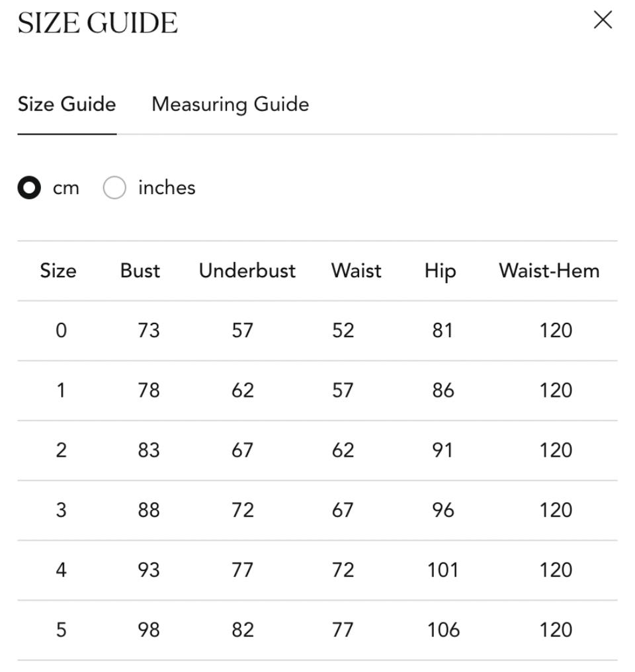Viewport: 635px width, 672px height.
Task: Open the Size Guide tab
Action: tap(67, 104)
